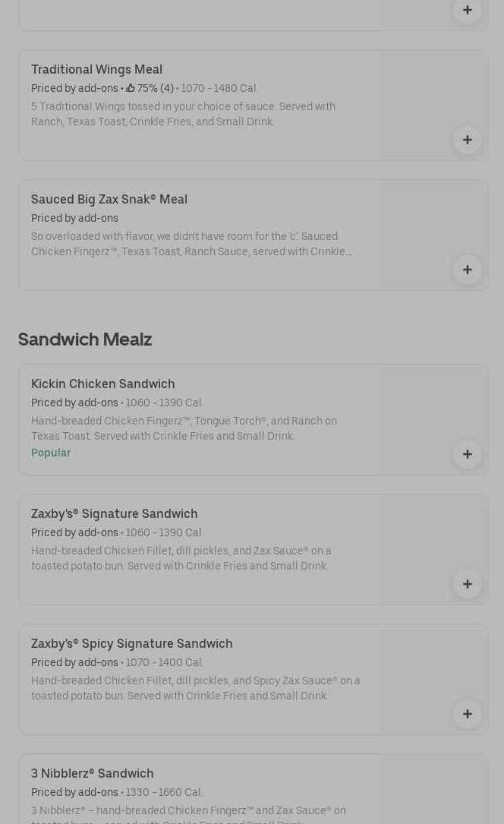Click the thumbs-up rating icon on Traditional Wings
This screenshot has width=504, height=824.
131,89
